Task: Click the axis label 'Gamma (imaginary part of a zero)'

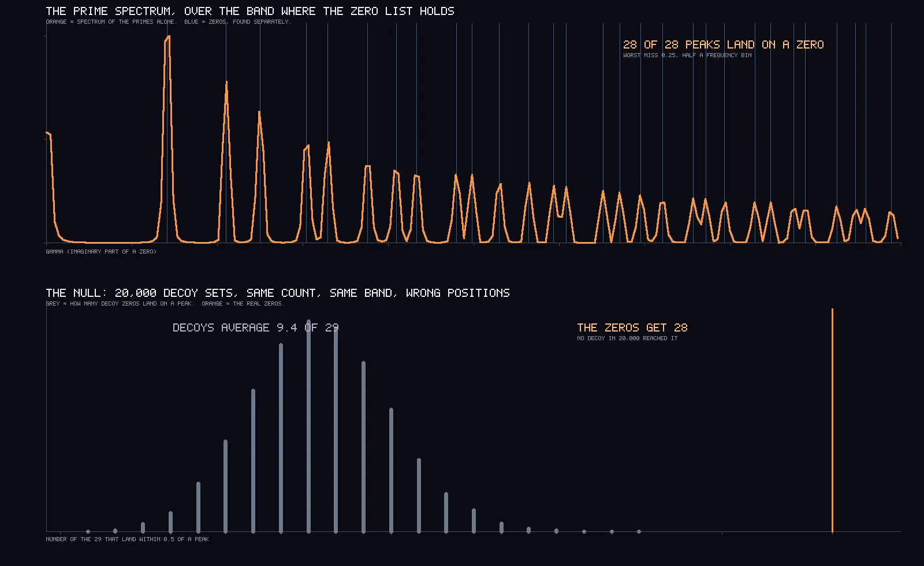Action: click(101, 252)
